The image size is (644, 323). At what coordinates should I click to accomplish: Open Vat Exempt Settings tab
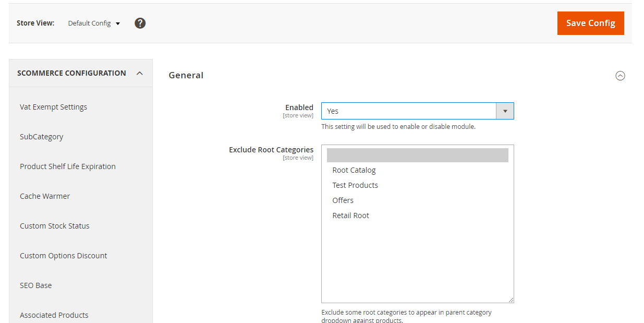pyautogui.click(x=53, y=107)
